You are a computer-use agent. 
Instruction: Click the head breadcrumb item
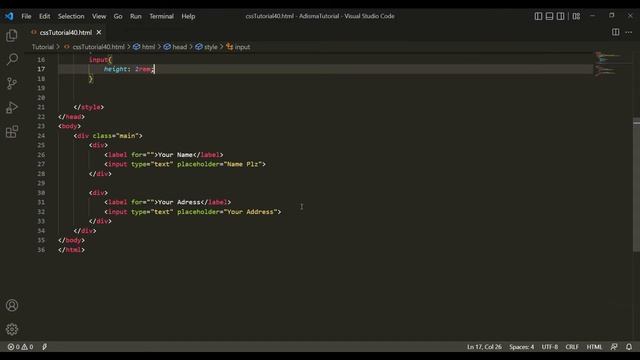tap(179, 47)
